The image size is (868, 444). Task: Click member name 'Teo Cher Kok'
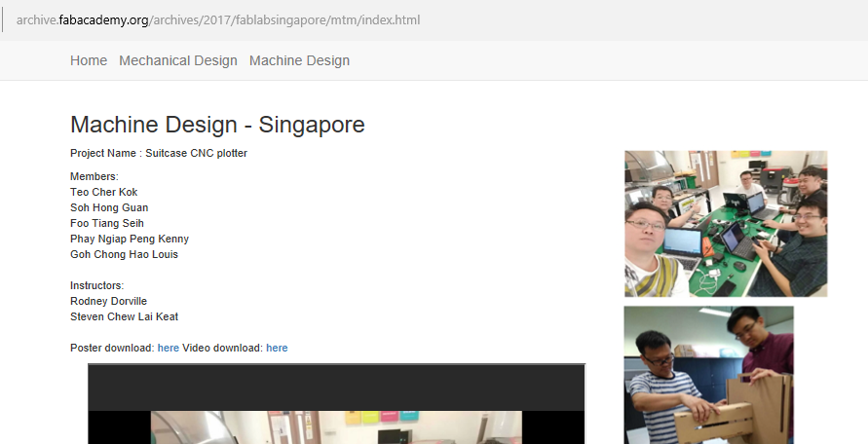pos(103,192)
